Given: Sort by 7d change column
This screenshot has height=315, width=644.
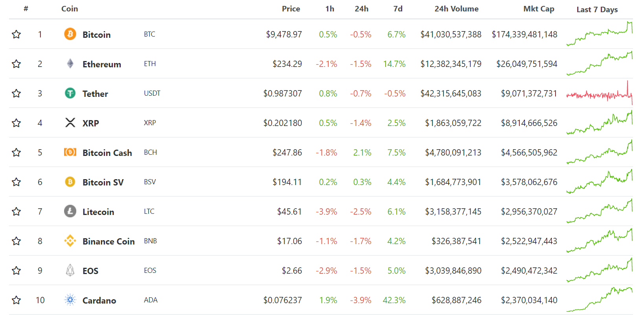Looking at the screenshot, I should coord(398,9).
